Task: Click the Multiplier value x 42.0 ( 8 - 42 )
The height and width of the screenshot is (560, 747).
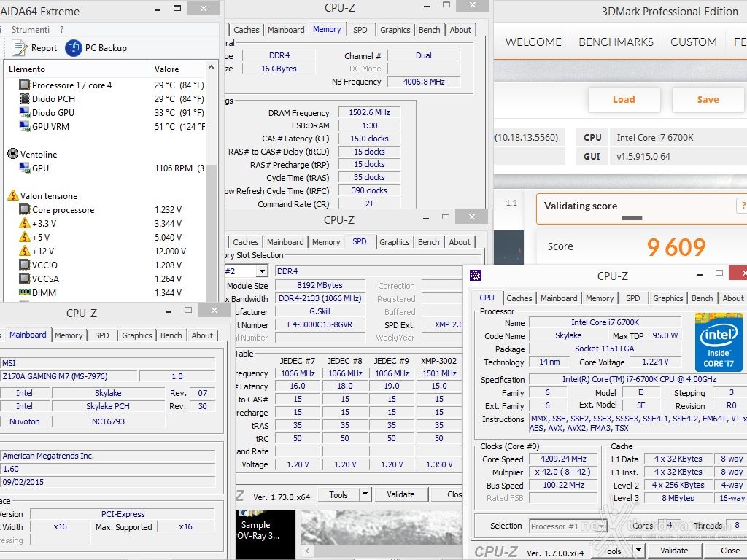Action: pos(563,472)
